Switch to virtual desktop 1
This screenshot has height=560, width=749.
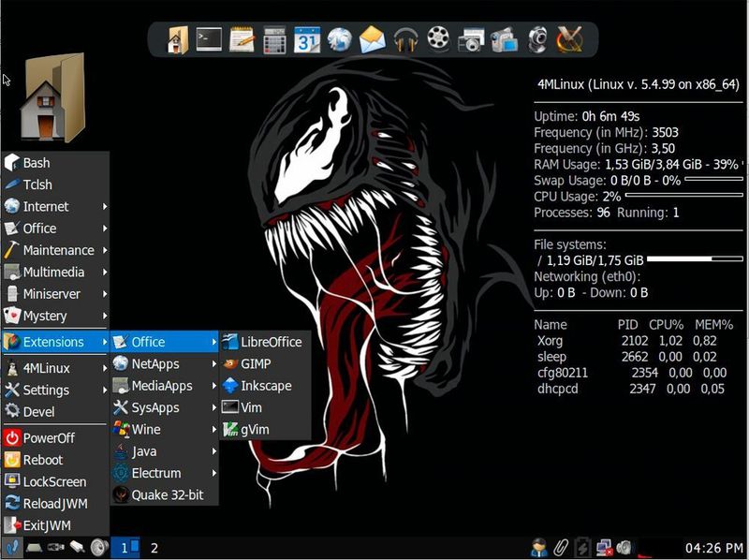(125, 548)
